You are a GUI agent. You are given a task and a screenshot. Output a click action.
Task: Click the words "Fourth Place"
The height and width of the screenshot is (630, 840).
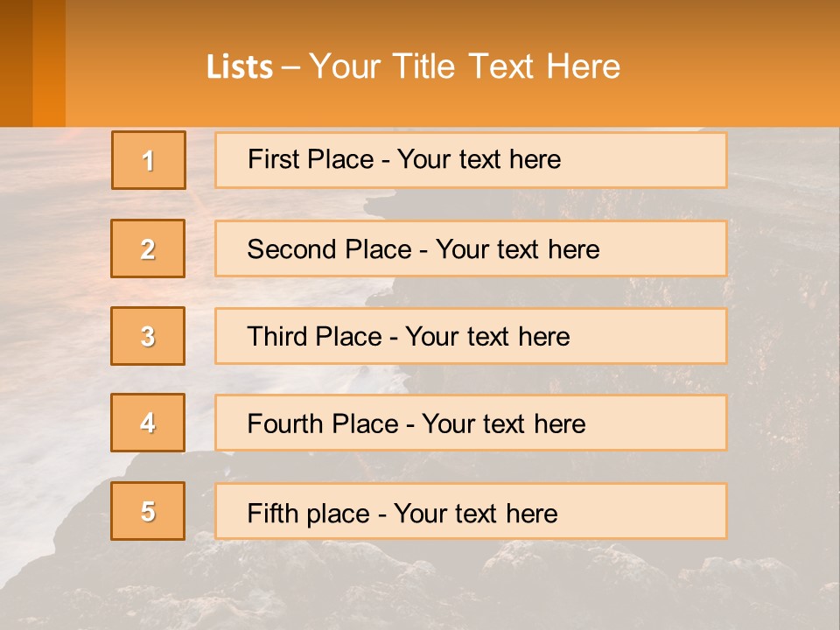pyautogui.click(x=322, y=424)
